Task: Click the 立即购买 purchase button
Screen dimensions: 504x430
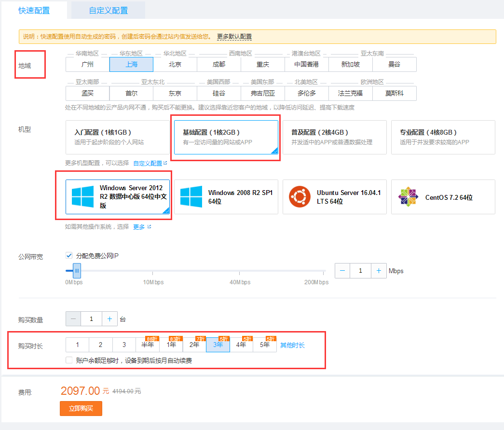Action: tap(81, 408)
